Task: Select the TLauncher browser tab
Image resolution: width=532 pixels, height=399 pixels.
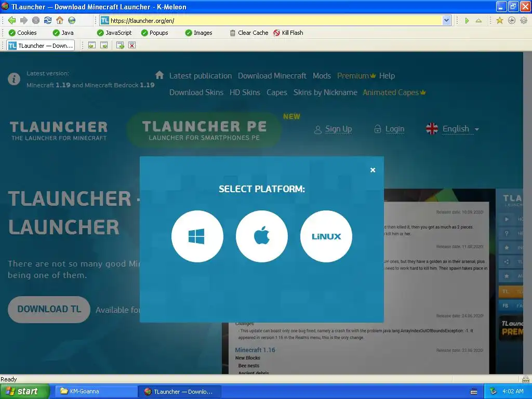Action: coord(41,46)
